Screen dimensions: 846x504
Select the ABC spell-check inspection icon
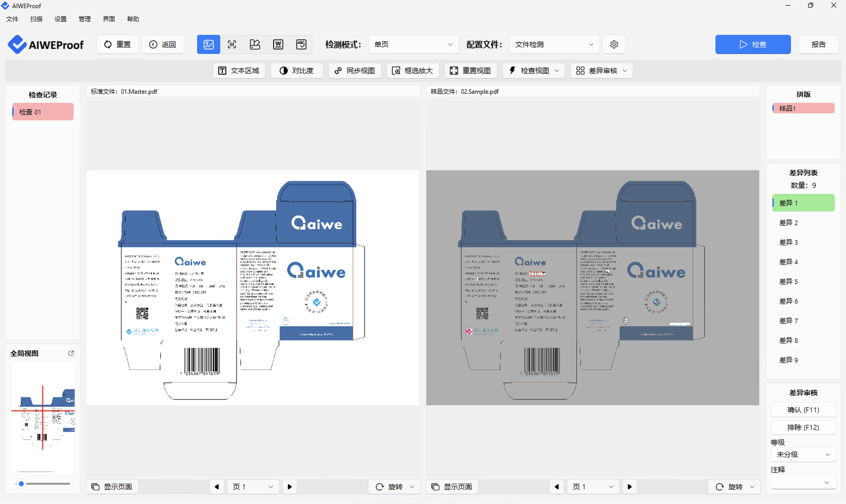pos(301,45)
